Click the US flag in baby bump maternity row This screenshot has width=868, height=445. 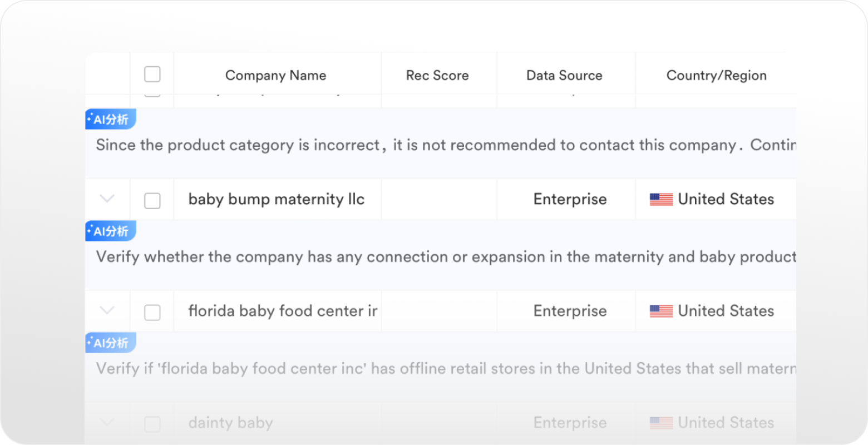click(661, 200)
